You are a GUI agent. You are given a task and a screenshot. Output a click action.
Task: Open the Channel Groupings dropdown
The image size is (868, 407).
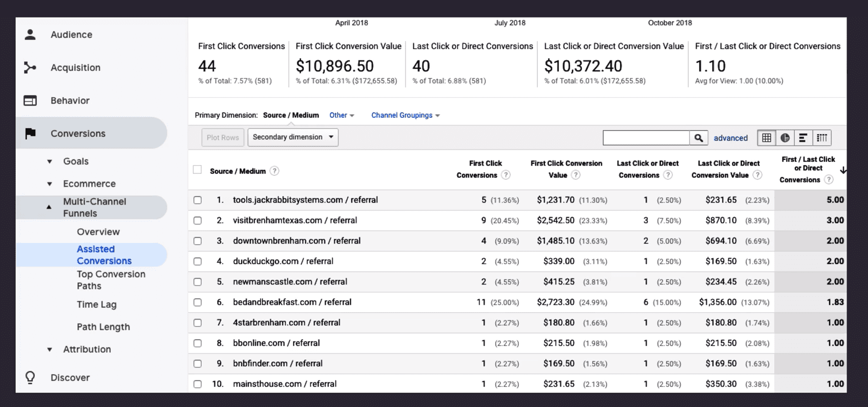pos(406,115)
